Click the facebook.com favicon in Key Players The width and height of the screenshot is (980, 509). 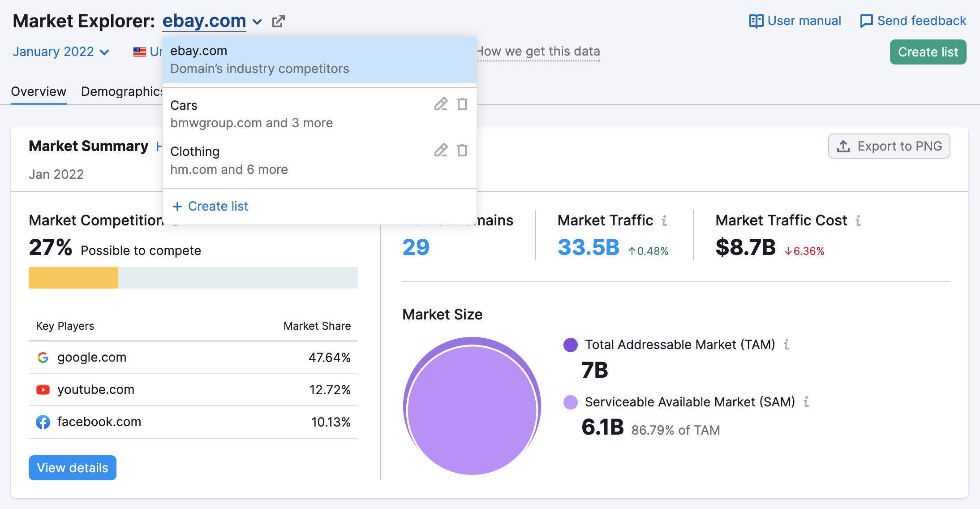coord(43,422)
